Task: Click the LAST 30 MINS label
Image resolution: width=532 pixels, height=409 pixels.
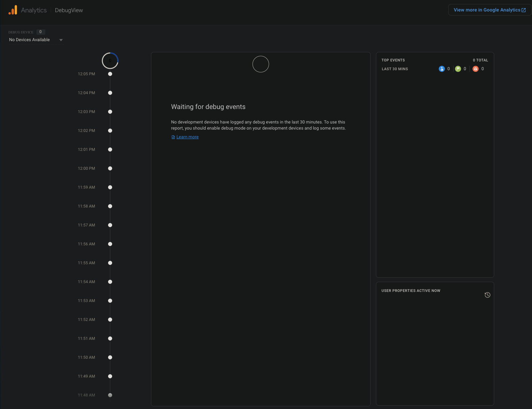Action: point(395,69)
